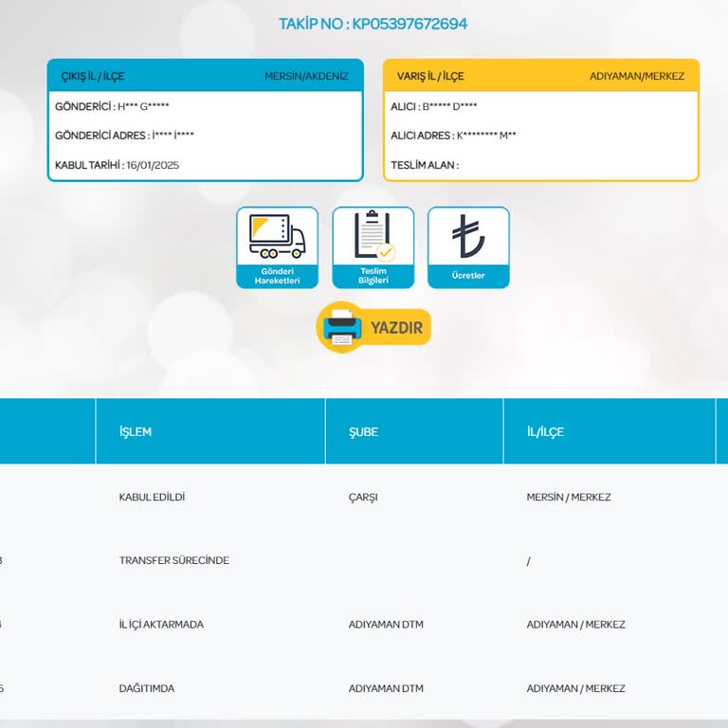This screenshot has width=728, height=728.
Task: Select the TRANSFER SÜRECİNDE row
Action: coord(364,560)
